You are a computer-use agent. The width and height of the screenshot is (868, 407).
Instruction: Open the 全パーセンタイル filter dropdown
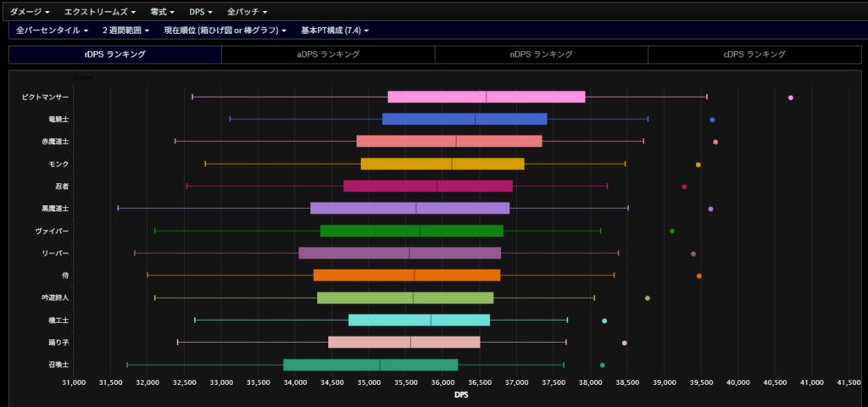(53, 31)
